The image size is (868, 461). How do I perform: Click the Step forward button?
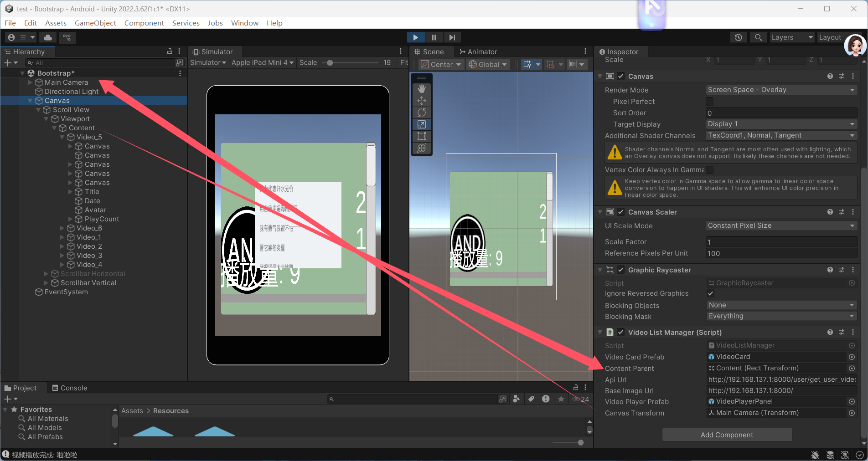(452, 37)
